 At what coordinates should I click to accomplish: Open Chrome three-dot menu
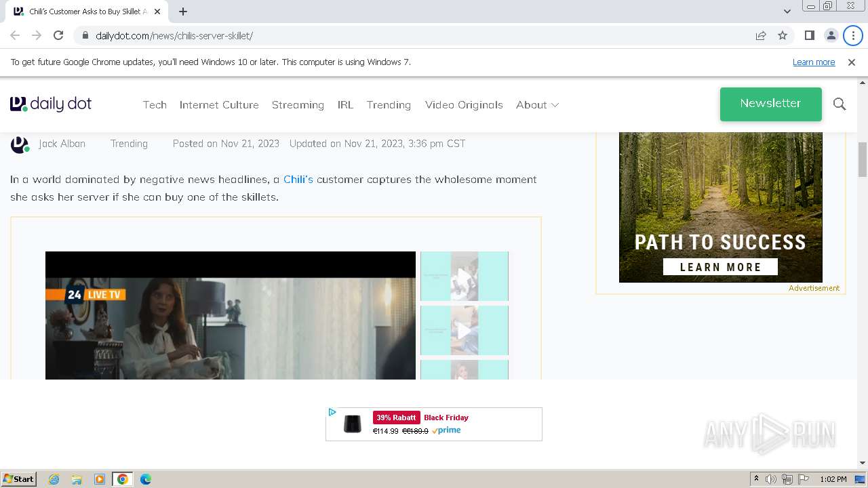pyautogui.click(x=852, y=35)
